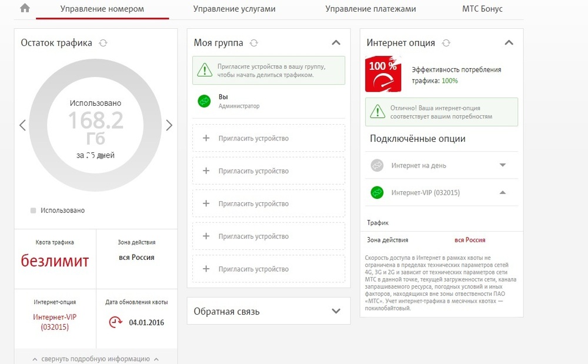
Task: Open the Интернет-VIP (032015) link under Интернет-опция
Action: pos(55,322)
